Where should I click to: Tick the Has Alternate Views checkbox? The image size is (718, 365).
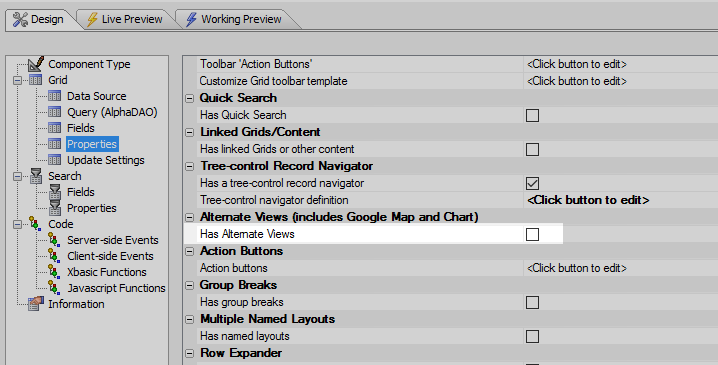(x=532, y=234)
